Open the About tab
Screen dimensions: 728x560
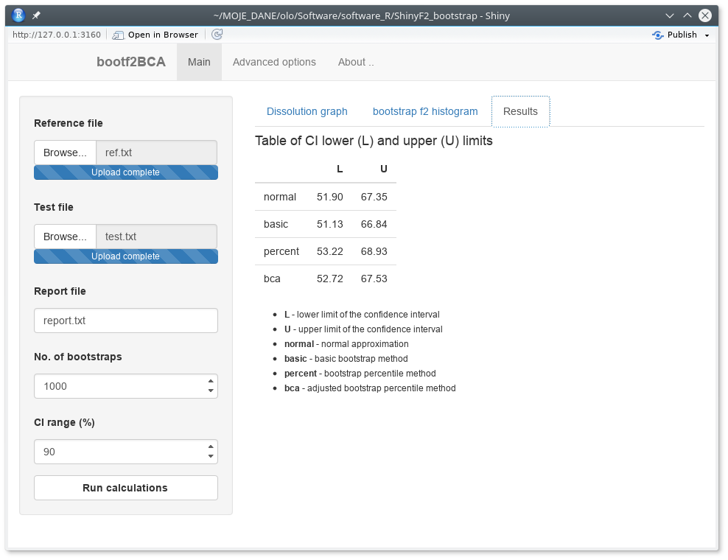click(356, 62)
